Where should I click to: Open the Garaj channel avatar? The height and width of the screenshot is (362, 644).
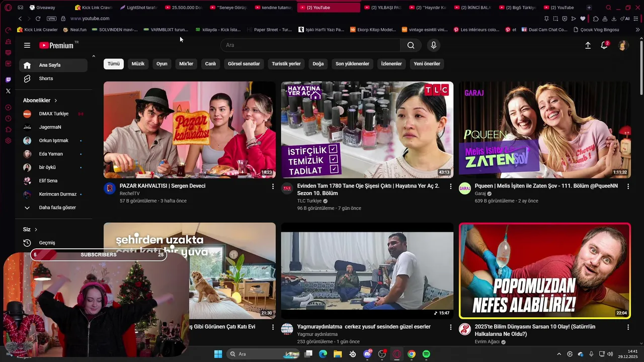(465, 189)
